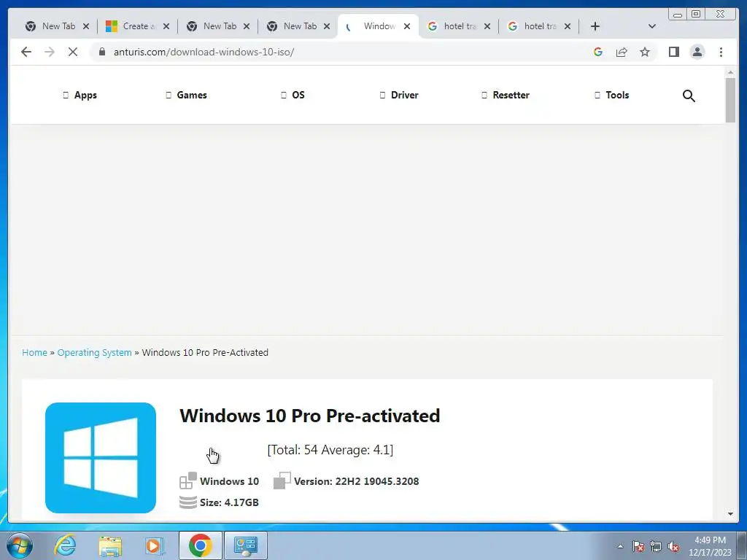This screenshot has height=560, width=747.
Task: Follow the Home breadcrumb link
Action: pyautogui.click(x=34, y=352)
